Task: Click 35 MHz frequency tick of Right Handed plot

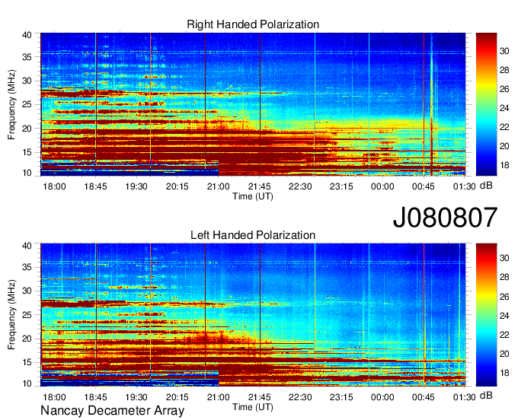Action: pos(27,57)
